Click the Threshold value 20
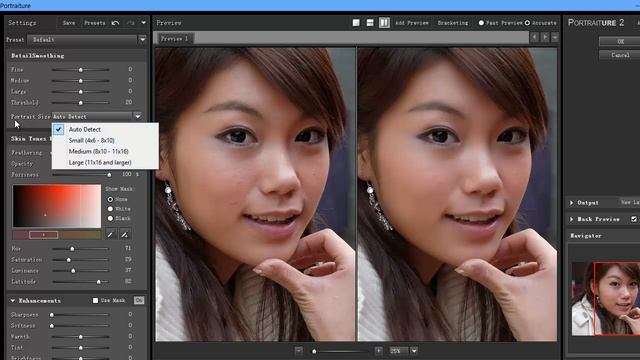This screenshot has height=360, width=640. point(129,102)
